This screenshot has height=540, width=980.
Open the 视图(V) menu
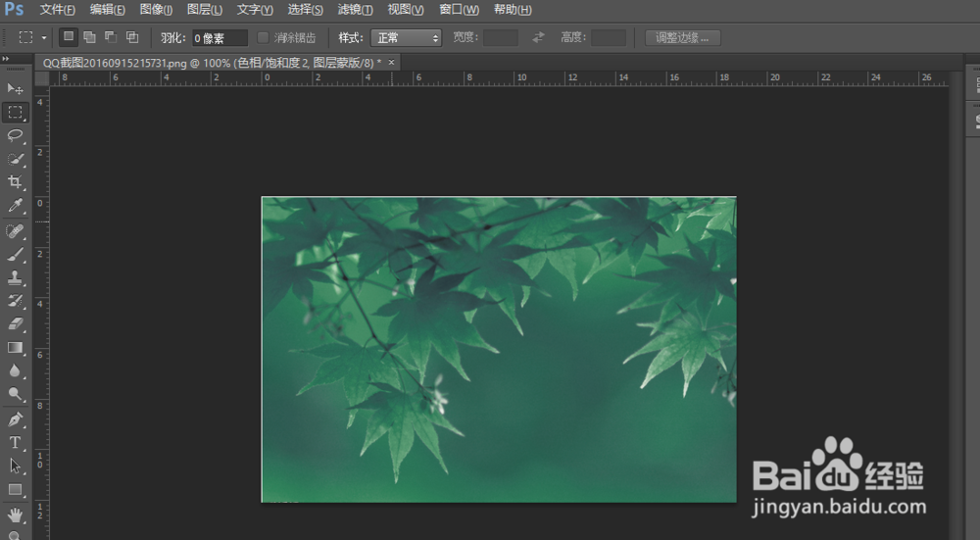(405, 10)
